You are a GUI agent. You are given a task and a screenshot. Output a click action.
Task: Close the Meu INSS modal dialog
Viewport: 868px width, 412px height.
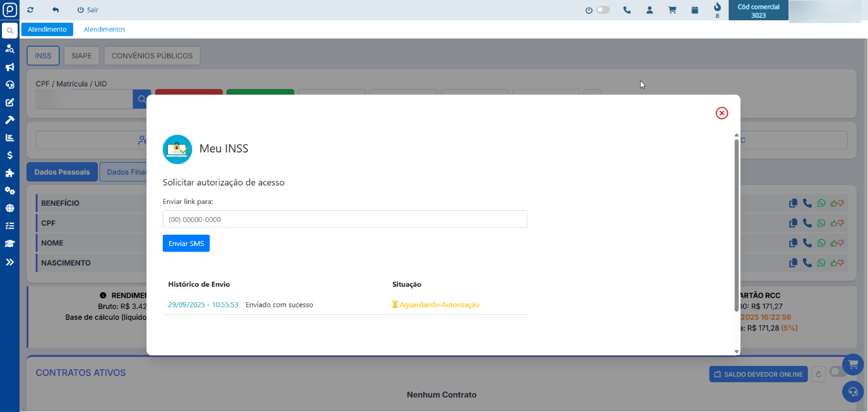[x=722, y=113]
